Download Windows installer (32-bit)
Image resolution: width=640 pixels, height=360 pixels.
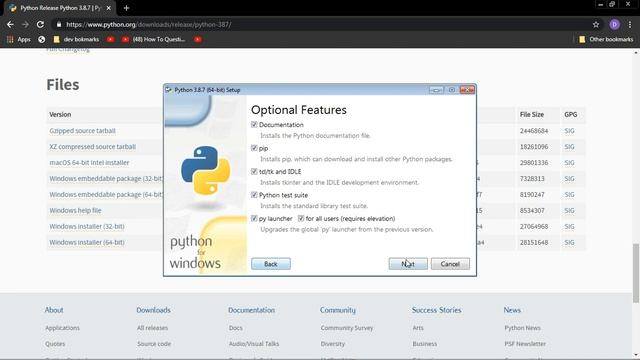click(x=87, y=226)
